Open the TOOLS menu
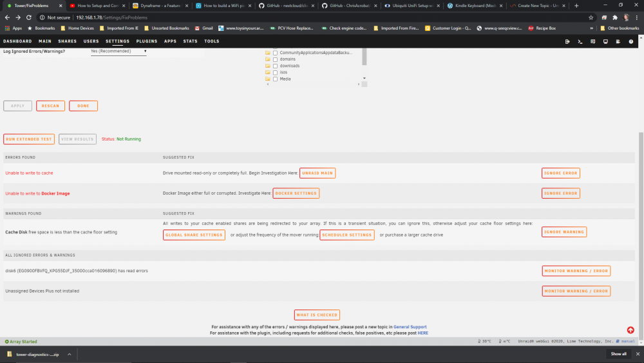Viewport: 644px width, 363px height. pyautogui.click(x=211, y=41)
